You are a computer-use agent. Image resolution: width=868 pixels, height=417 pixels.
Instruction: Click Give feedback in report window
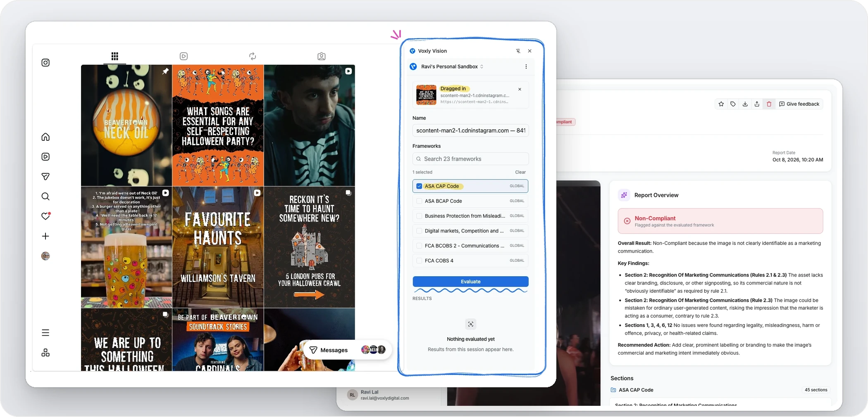(x=799, y=104)
